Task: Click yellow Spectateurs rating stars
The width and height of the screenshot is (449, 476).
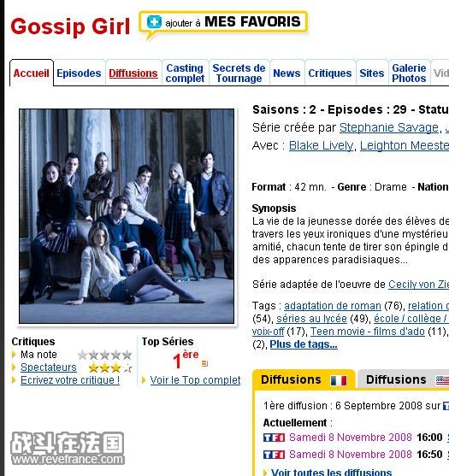Action: coord(110,368)
